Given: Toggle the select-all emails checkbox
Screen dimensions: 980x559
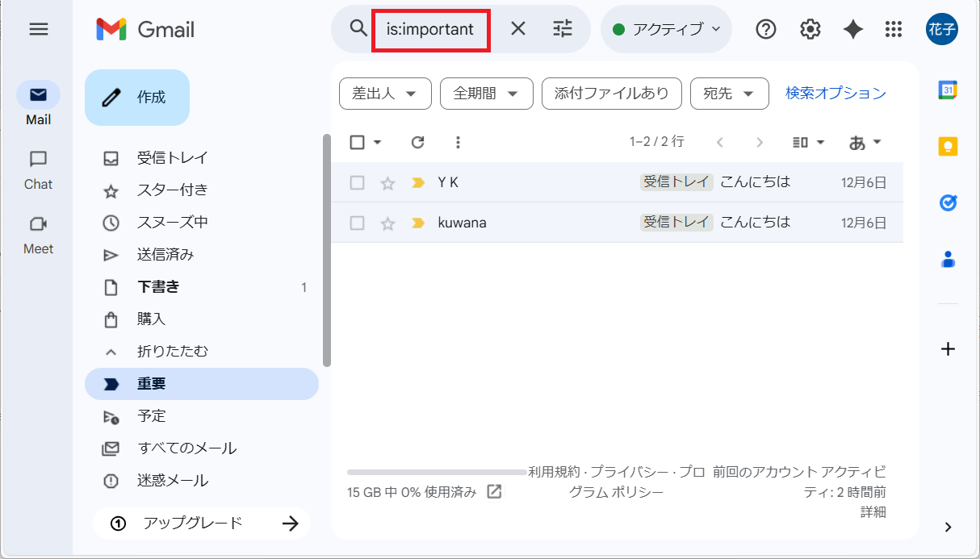Looking at the screenshot, I should (x=356, y=142).
